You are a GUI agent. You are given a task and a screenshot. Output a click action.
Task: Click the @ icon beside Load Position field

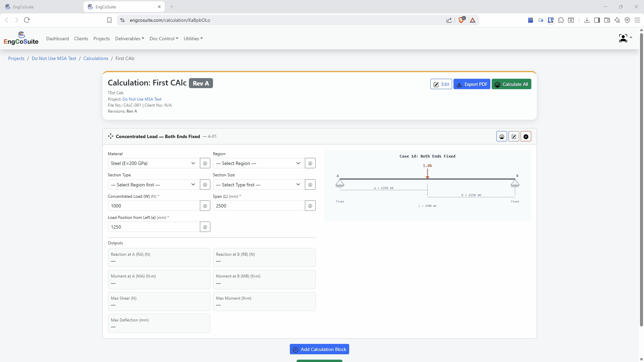coord(205,227)
